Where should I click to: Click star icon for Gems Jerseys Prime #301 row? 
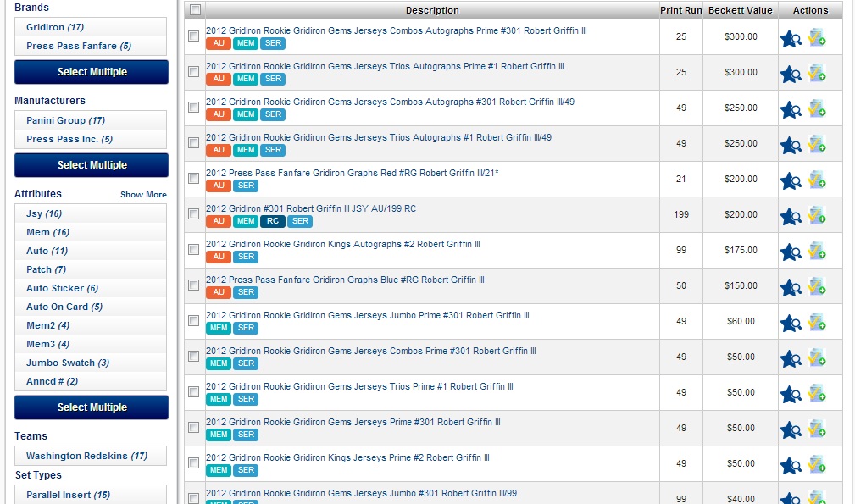[790, 430]
